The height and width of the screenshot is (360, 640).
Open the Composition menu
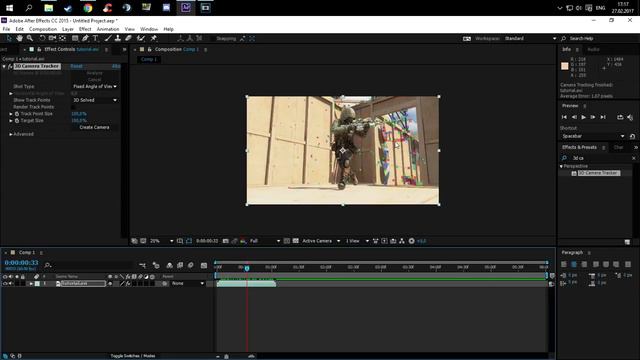pos(43,29)
